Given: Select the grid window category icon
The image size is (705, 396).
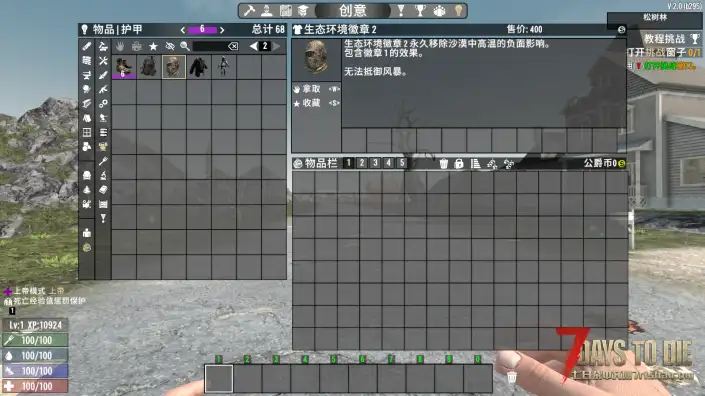Looking at the screenshot, I should 87,132.
